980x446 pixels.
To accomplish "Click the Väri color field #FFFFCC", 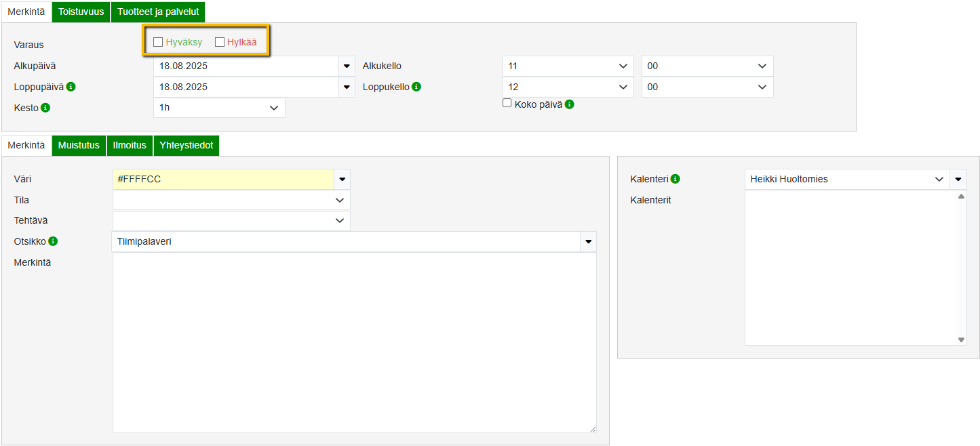I will (223, 179).
